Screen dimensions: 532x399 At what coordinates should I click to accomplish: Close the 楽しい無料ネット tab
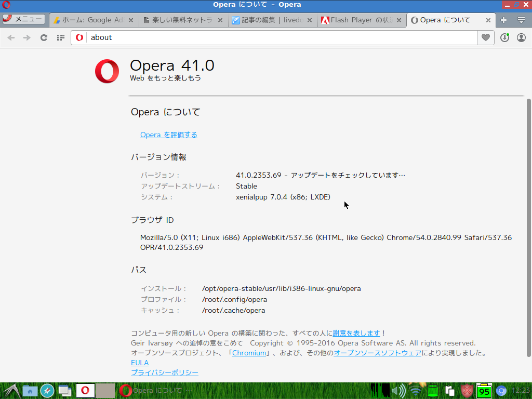click(x=220, y=20)
